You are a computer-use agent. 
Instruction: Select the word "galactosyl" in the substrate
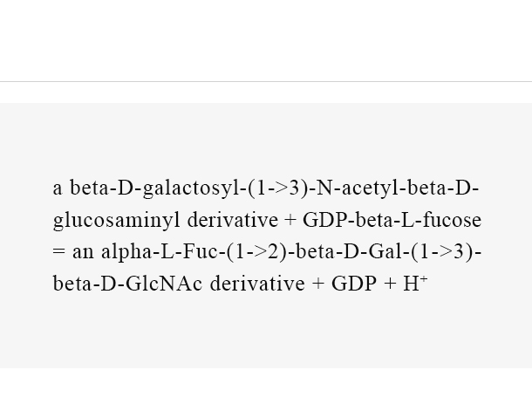pos(191,188)
